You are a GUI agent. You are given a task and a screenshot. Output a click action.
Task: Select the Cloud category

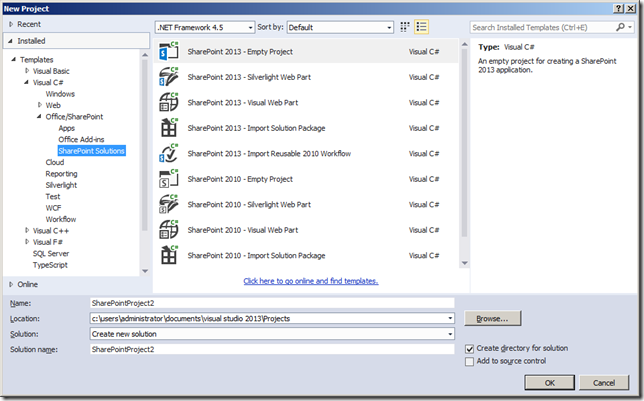coord(55,162)
